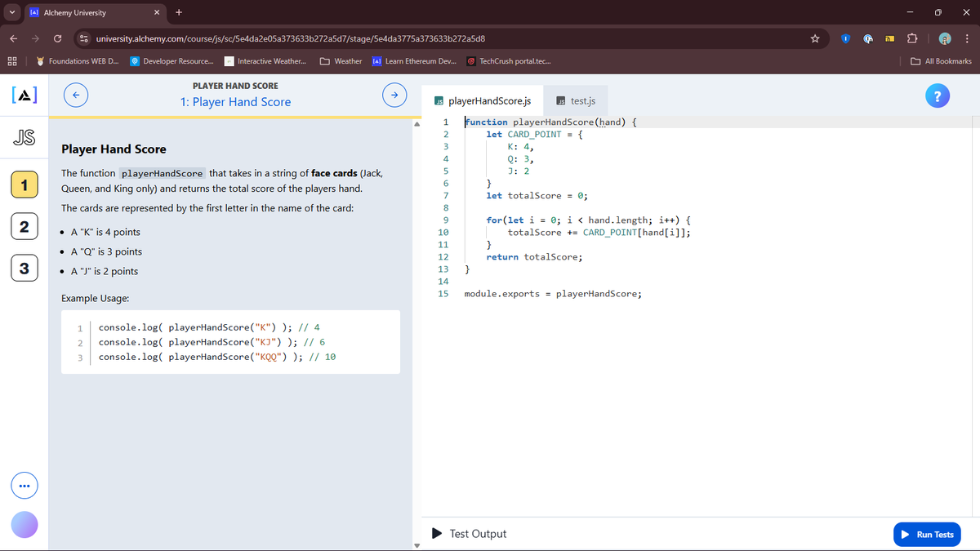The width and height of the screenshot is (980, 551).
Task: Select stage 1 in the sidebar
Action: (x=24, y=184)
